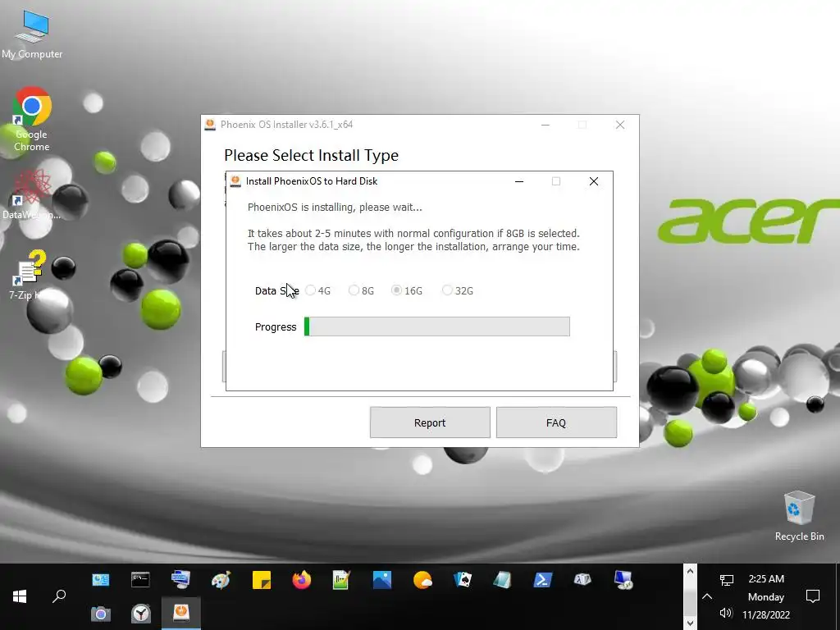Launch PowerShell from the taskbar
Image resolution: width=840 pixels, height=630 pixels.
click(x=542, y=580)
